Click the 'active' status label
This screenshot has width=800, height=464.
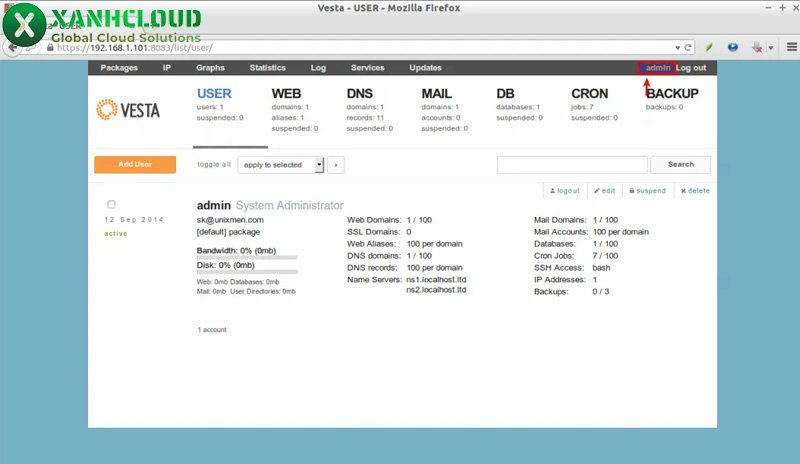pos(116,233)
